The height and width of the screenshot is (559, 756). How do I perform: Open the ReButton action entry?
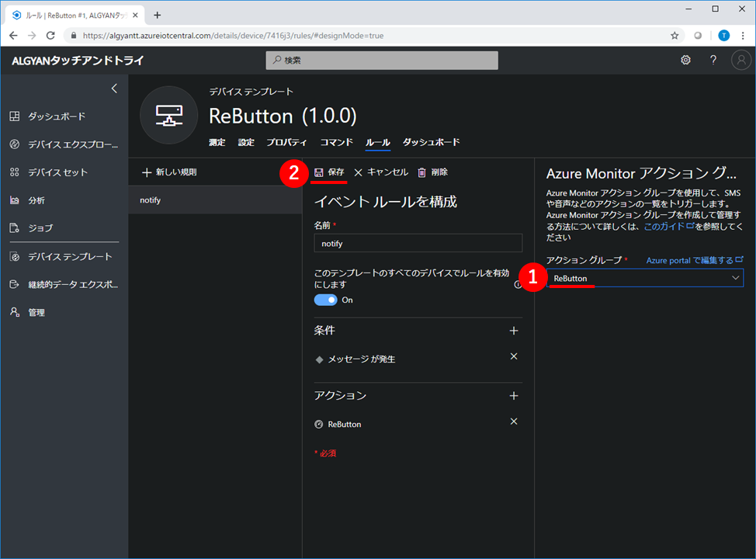(x=345, y=425)
